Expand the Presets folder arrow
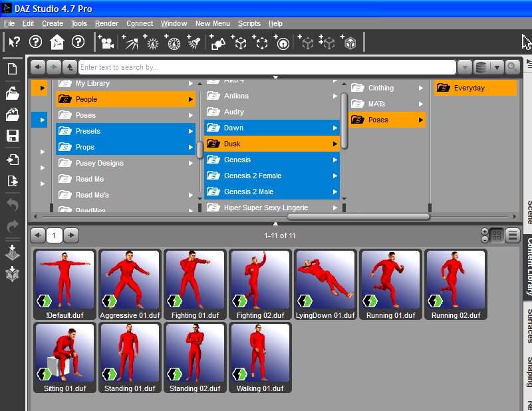The image size is (532, 411). coord(191,131)
